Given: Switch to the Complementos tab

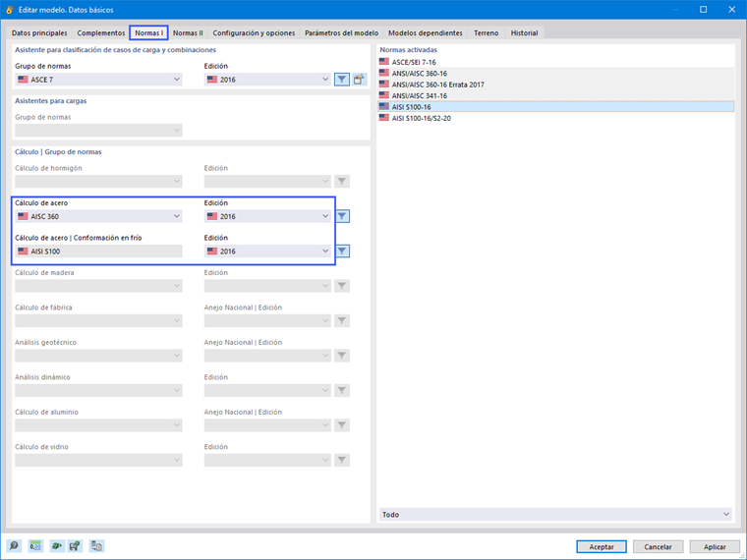Looking at the screenshot, I should pos(101,32).
